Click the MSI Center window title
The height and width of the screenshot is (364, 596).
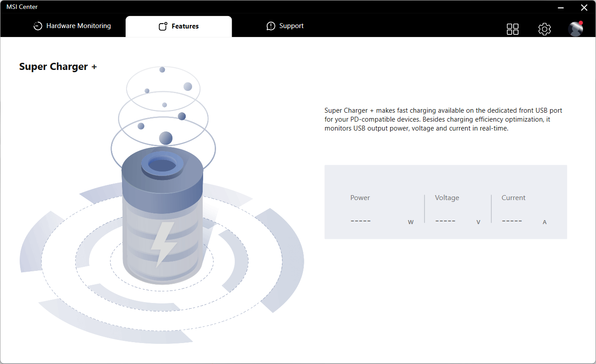click(x=22, y=7)
